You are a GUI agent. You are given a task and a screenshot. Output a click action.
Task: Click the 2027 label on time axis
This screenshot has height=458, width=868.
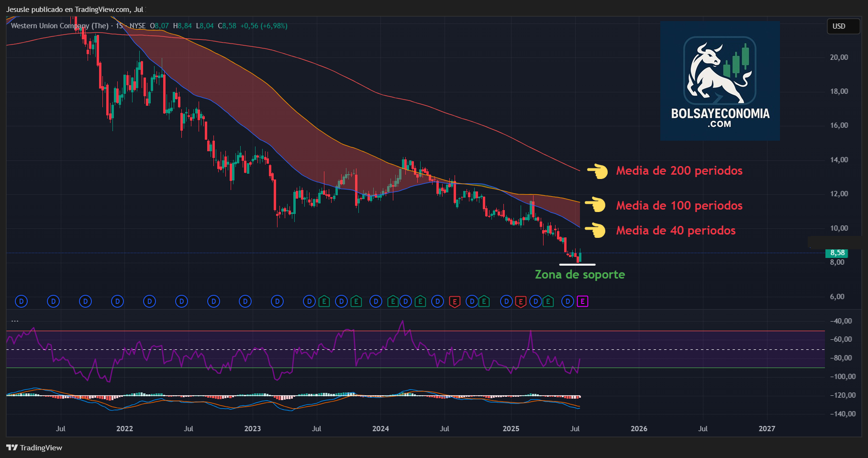point(767,428)
